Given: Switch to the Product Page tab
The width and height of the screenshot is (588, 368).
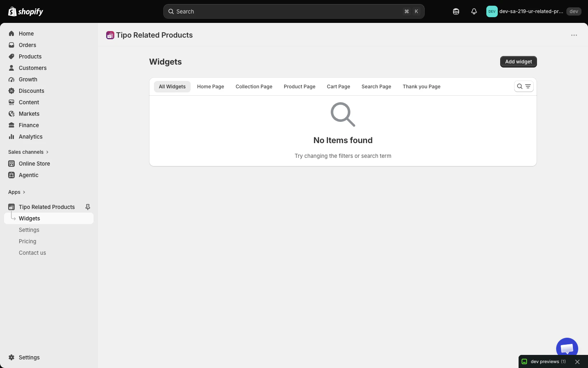Looking at the screenshot, I should pyautogui.click(x=300, y=87).
